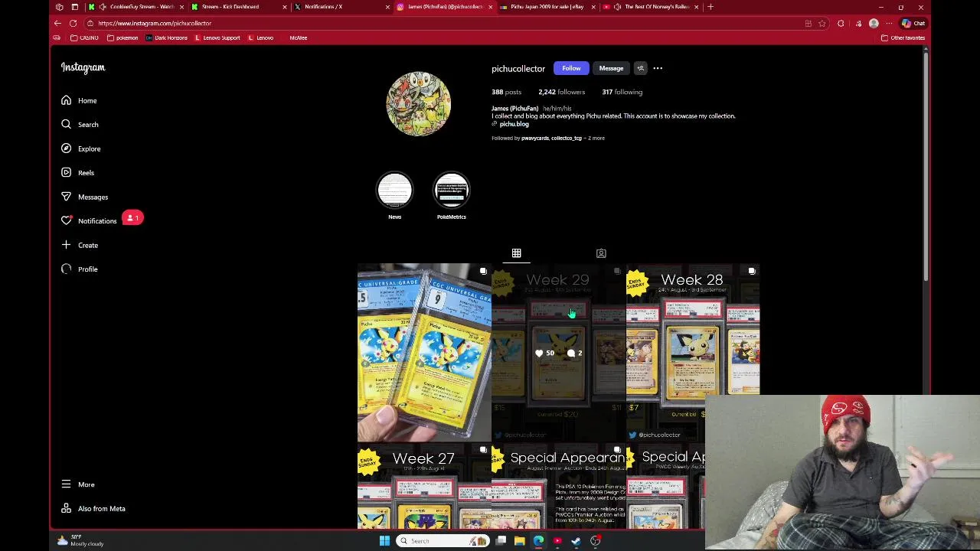The height and width of the screenshot is (551, 980).
Task: Open pokemon bookmark folder
Action: click(x=122, y=37)
